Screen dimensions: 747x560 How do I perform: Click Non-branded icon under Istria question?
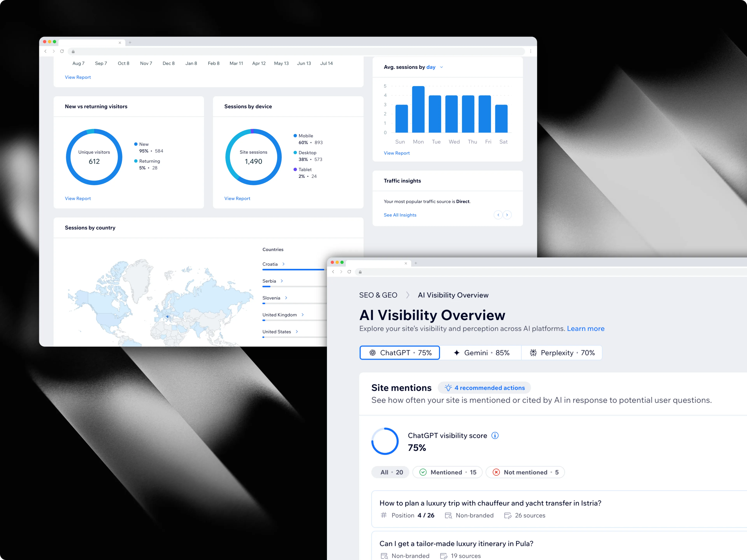coord(448,515)
